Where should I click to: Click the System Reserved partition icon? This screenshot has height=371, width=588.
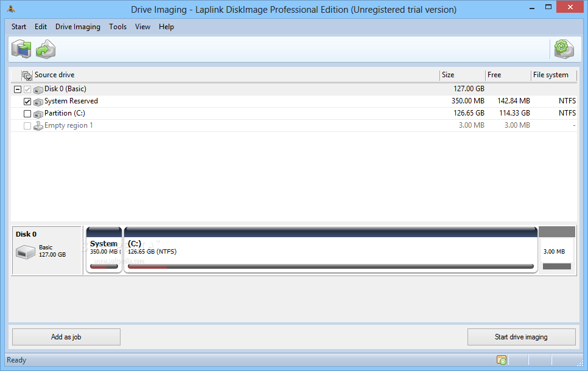tap(38, 102)
